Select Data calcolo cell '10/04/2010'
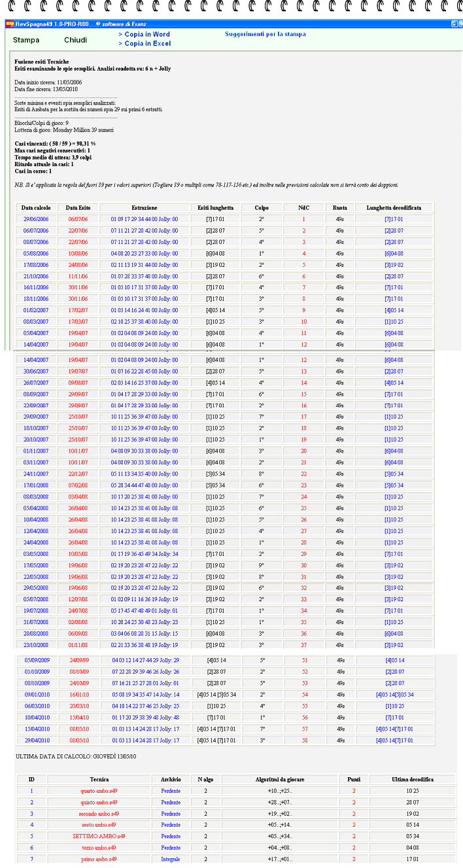463x868 pixels. click(x=37, y=718)
